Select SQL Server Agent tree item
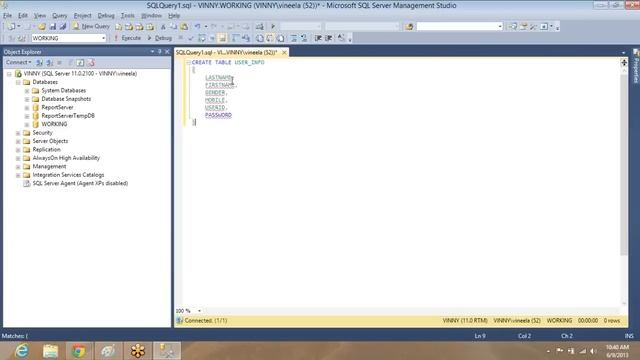Image resolution: width=640 pixels, height=360 pixels. (80, 184)
